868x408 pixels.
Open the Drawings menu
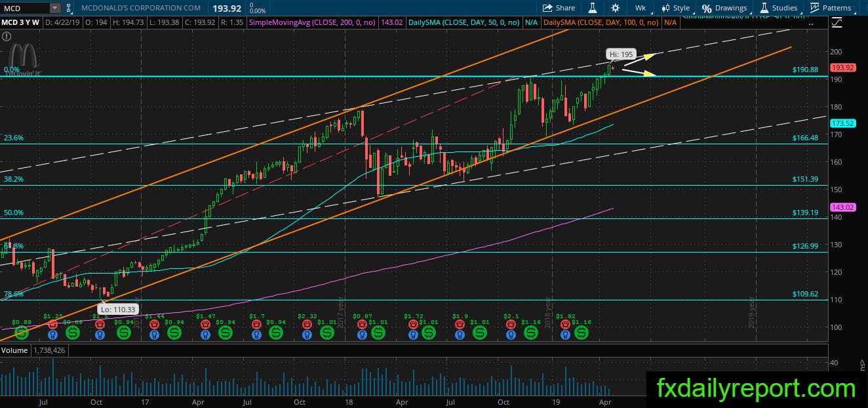point(724,8)
